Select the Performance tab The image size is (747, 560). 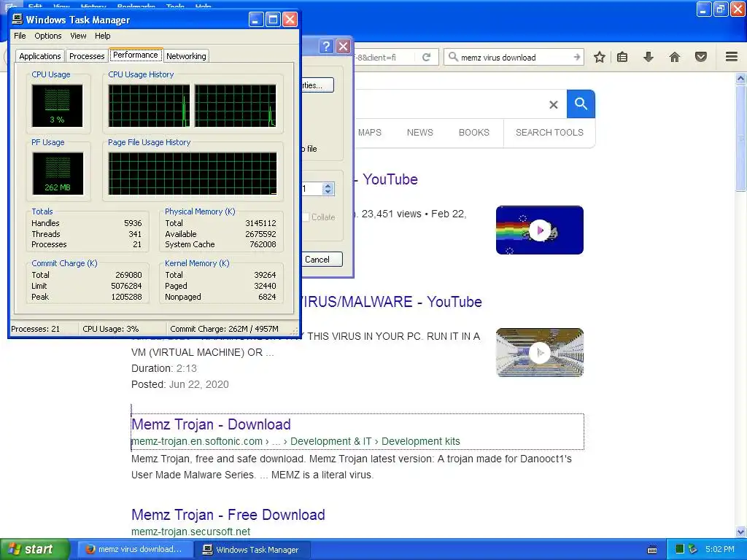tap(136, 55)
